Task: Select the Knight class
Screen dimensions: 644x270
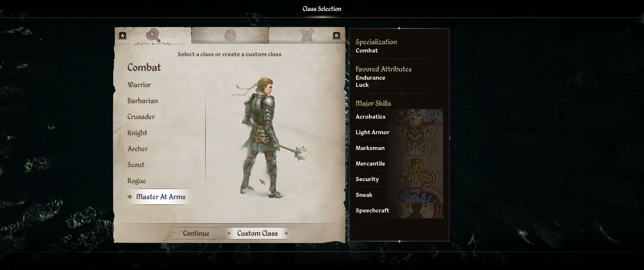Action: (137, 133)
